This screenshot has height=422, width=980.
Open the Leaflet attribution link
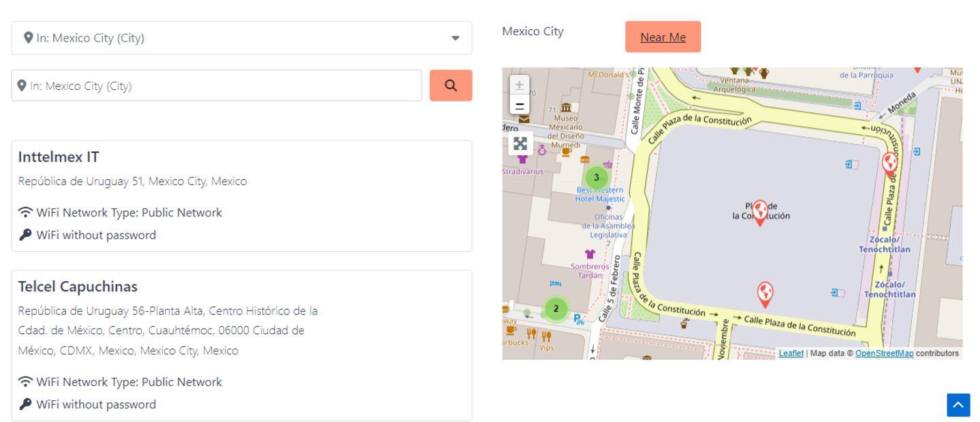coord(791,353)
